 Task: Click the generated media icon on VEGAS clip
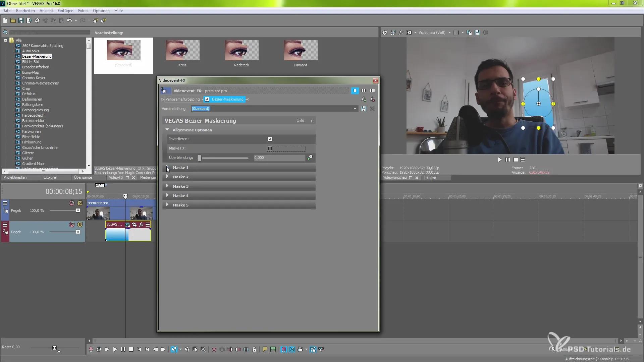[127, 225]
